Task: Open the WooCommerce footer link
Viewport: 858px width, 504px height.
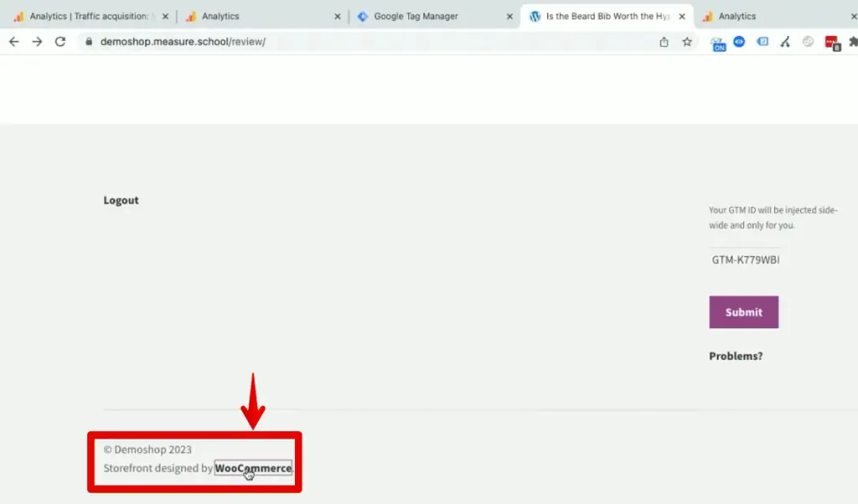Action: pos(253,468)
